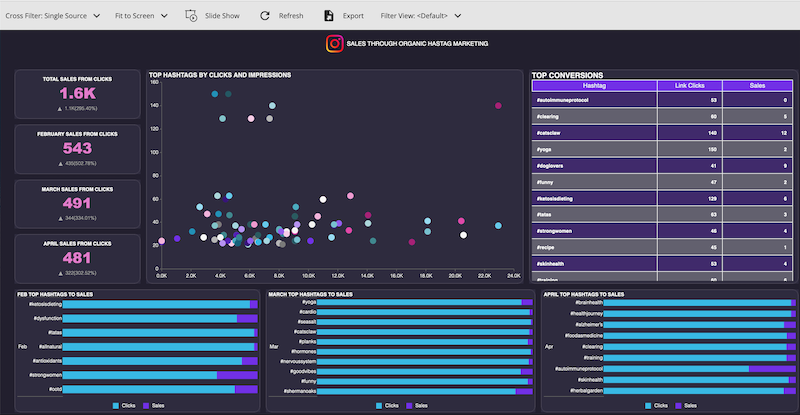Sort table by Hashtag column header

tap(593, 87)
